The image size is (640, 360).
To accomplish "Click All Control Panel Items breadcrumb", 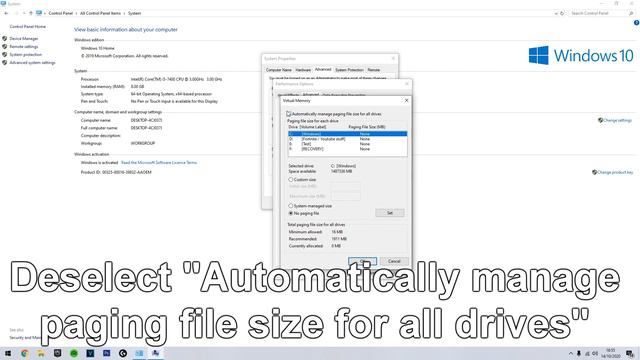I will coord(100,13).
